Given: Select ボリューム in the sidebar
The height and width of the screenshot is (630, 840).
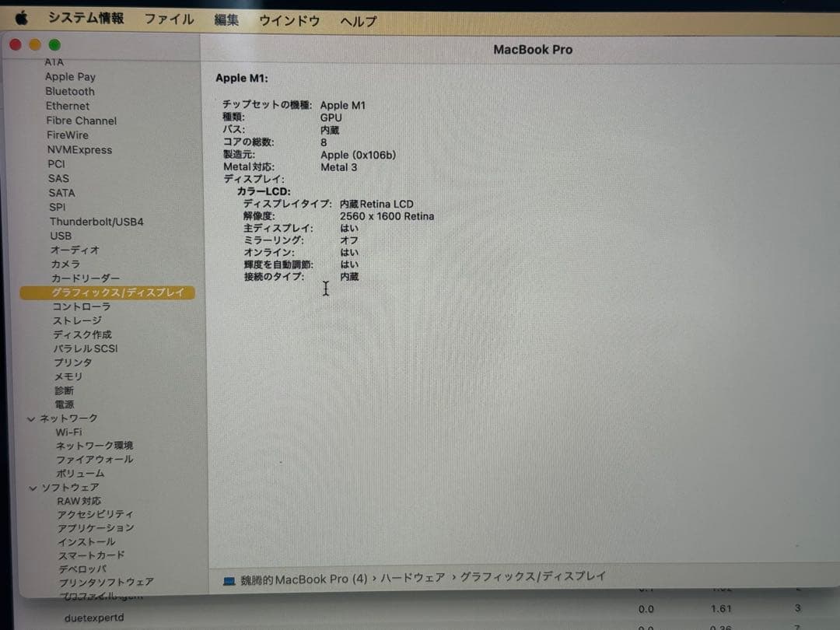Looking at the screenshot, I should pos(80,474).
